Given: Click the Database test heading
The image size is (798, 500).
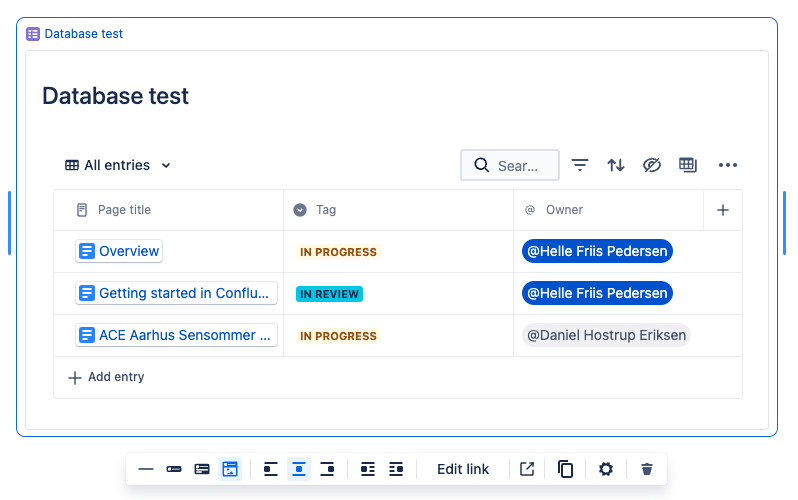Looking at the screenshot, I should [116, 96].
